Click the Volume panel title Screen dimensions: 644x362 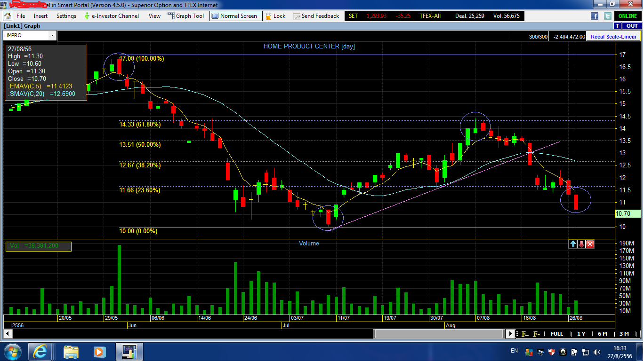click(309, 244)
